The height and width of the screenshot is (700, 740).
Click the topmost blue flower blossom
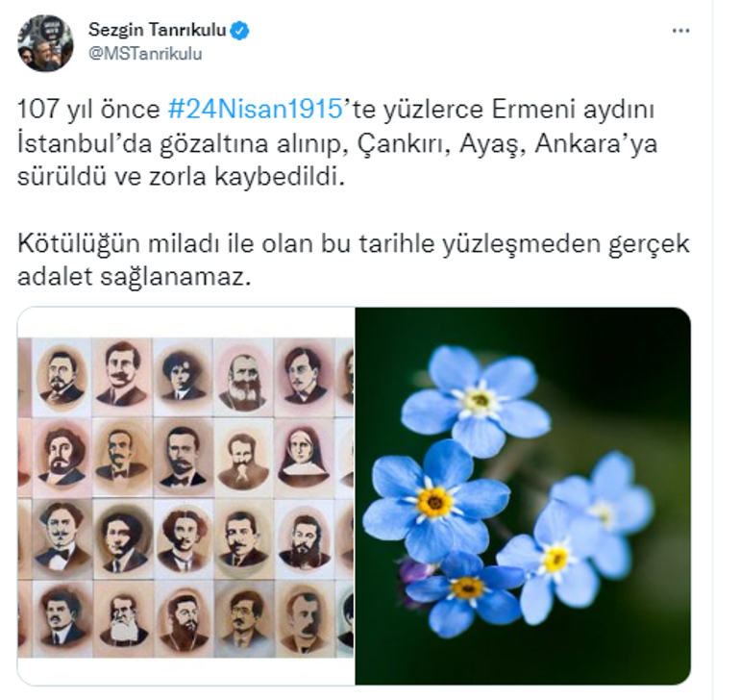pos(476,401)
